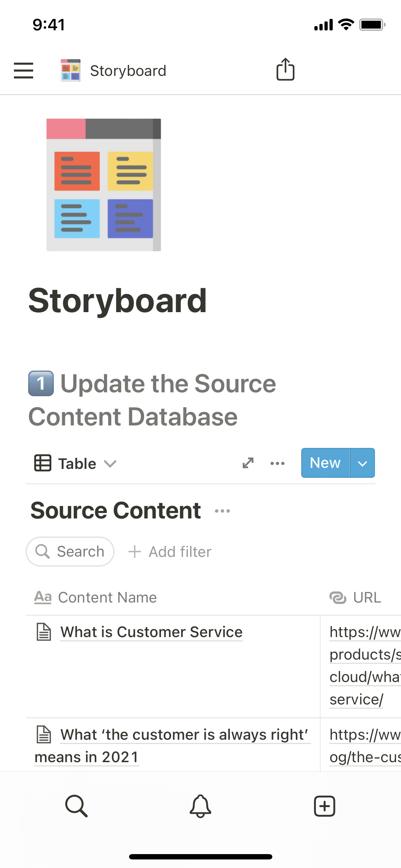The height and width of the screenshot is (868, 401).
Task: Open notifications bell
Action: 200,806
